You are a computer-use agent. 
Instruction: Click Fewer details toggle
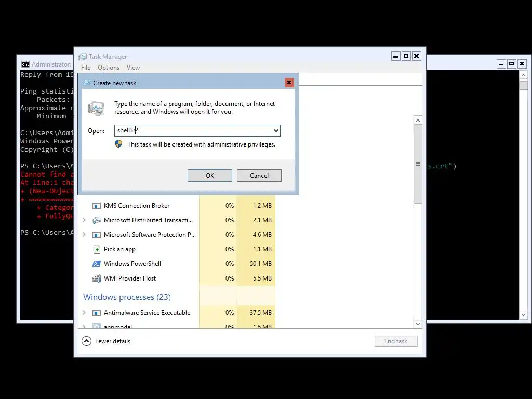[106, 341]
